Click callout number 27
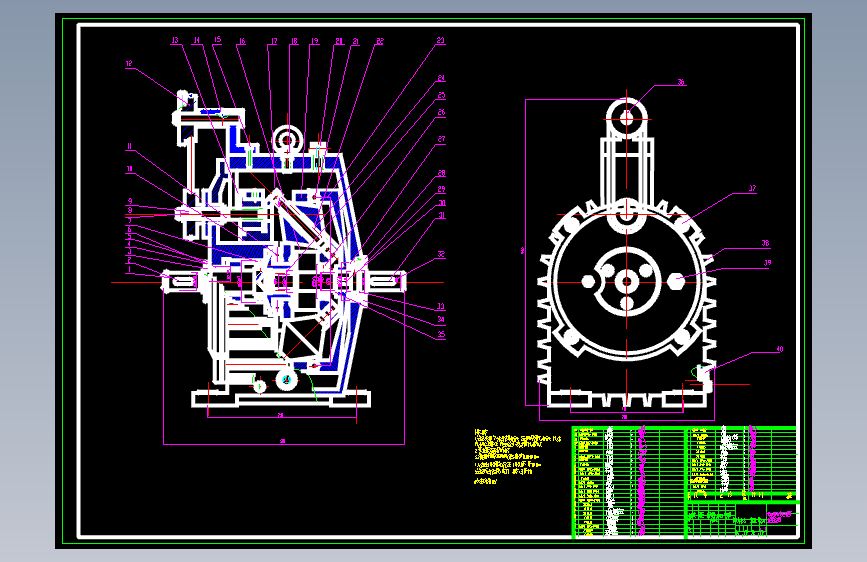Image resolution: width=867 pixels, height=562 pixels. 441,139
